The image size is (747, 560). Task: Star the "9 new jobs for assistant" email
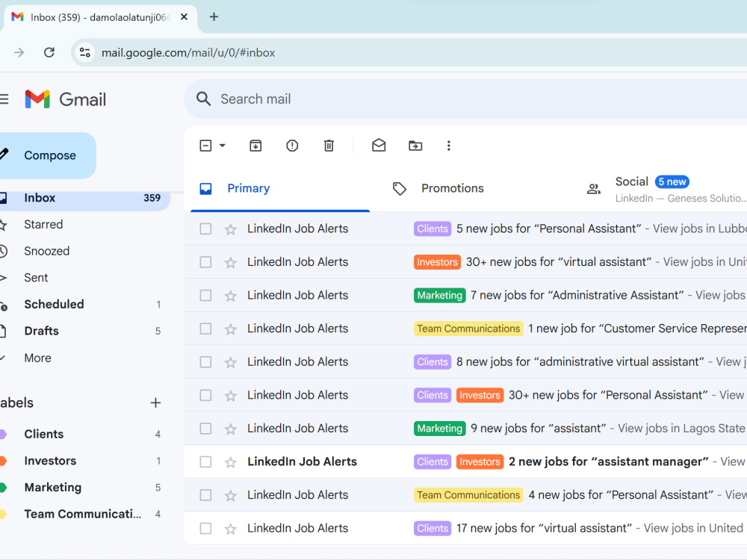click(231, 429)
